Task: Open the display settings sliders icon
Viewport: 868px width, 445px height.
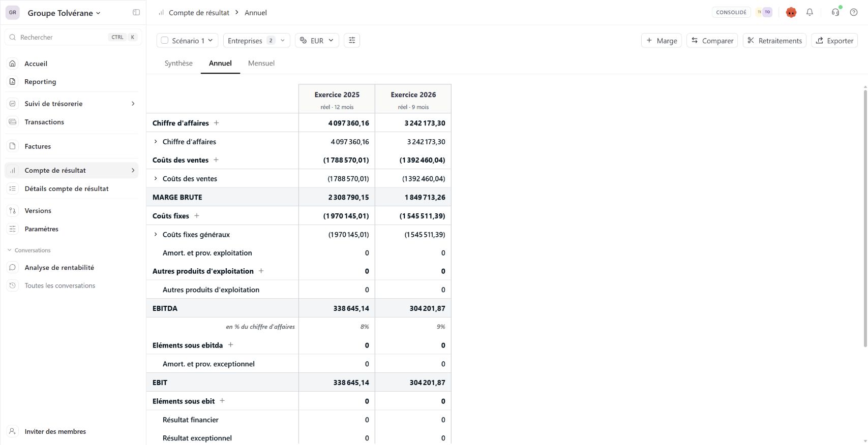Action: pos(352,41)
